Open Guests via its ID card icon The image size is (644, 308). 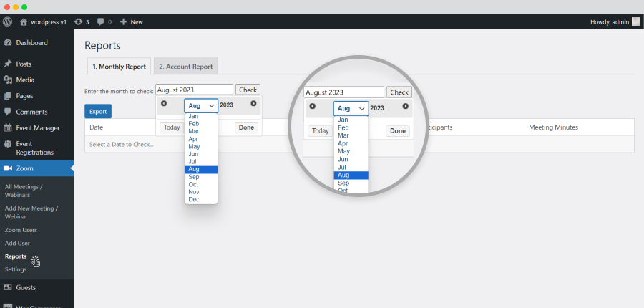7,287
